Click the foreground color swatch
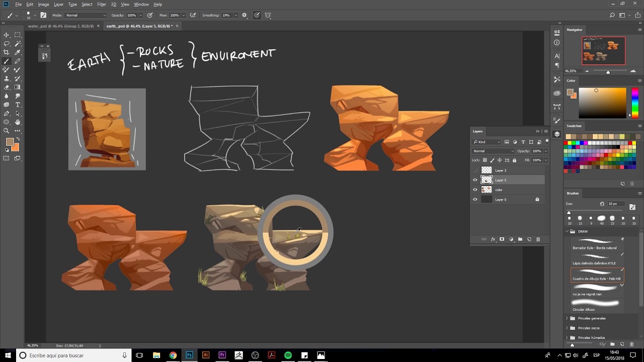 pos(10,142)
